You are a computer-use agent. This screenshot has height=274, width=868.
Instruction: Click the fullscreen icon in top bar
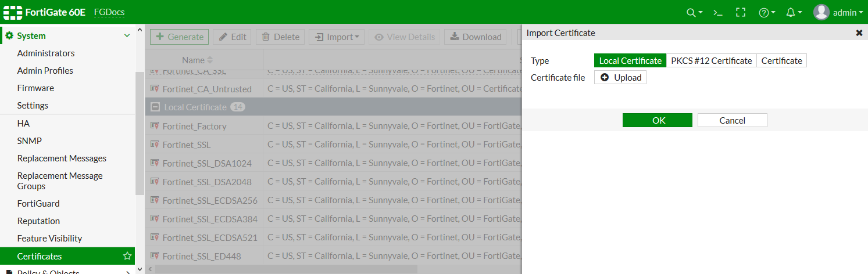click(x=740, y=13)
